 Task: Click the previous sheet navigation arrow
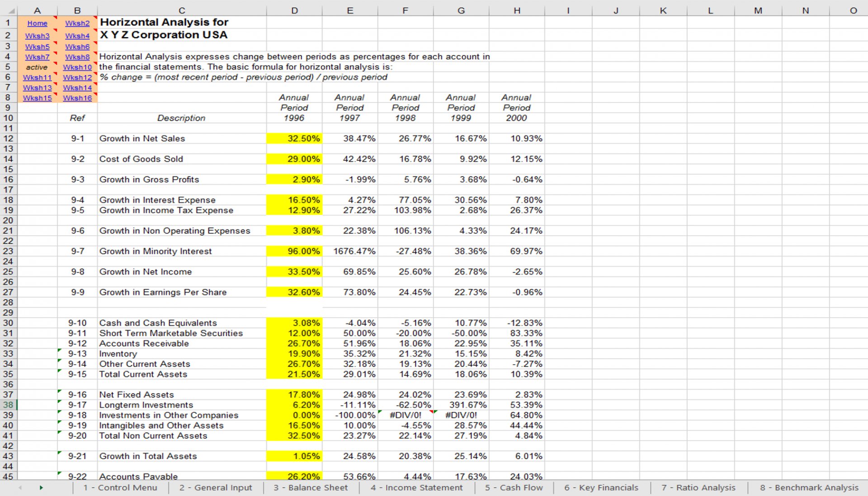pos(20,487)
